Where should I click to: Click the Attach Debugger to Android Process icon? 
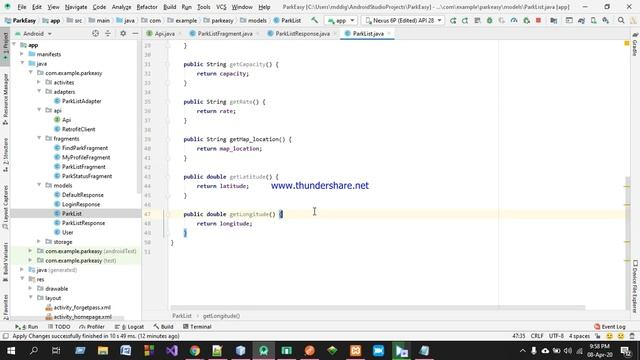coord(527,20)
